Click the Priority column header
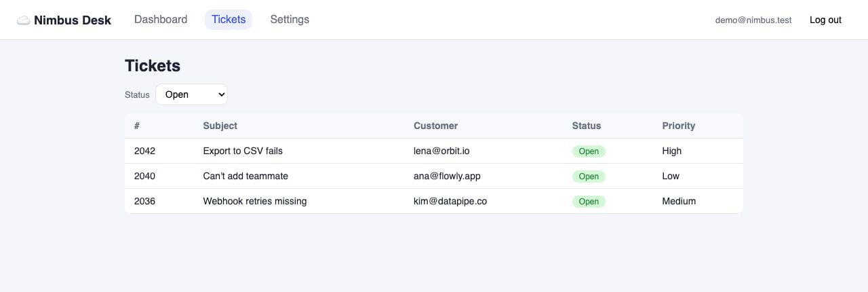 coord(679,126)
